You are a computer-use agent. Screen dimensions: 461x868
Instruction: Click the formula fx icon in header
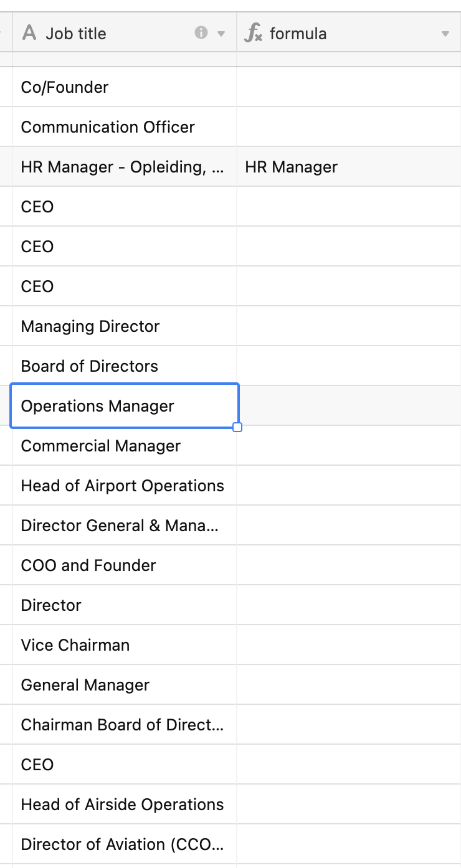(x=253, y=33)
